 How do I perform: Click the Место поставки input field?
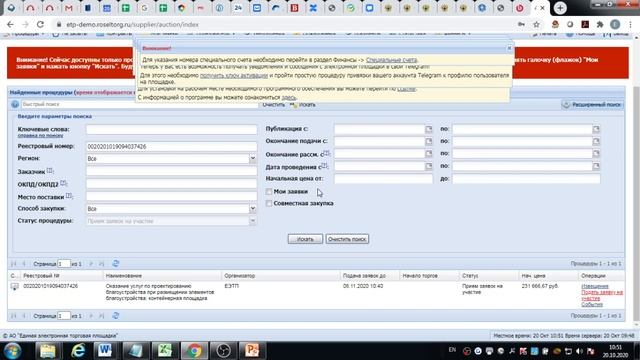[x=171, y=196]
